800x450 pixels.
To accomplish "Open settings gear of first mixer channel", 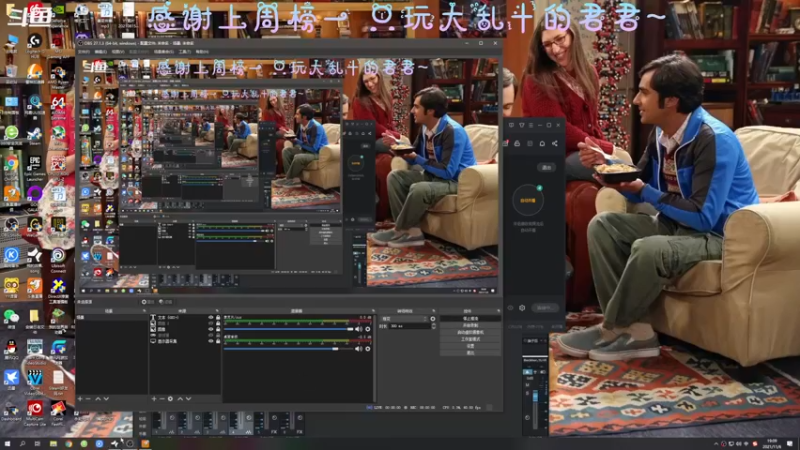I will [x=368, y=329].
